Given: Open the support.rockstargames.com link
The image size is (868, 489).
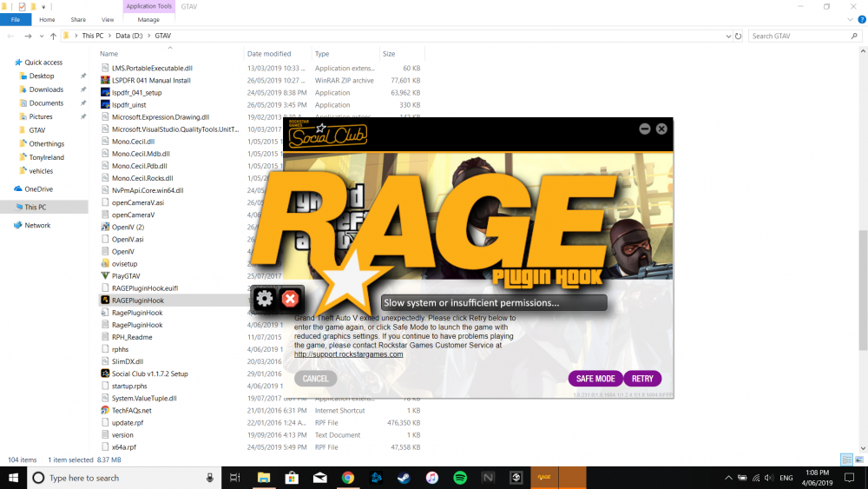Looking at the screenshot, I should pyautogui.click(x=348, y=354).
